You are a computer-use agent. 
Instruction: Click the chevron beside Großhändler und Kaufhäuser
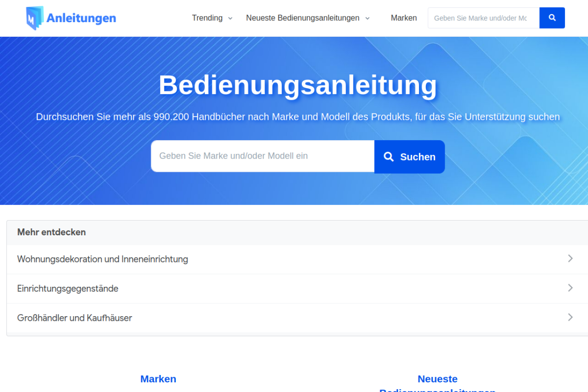pos(570,318)
